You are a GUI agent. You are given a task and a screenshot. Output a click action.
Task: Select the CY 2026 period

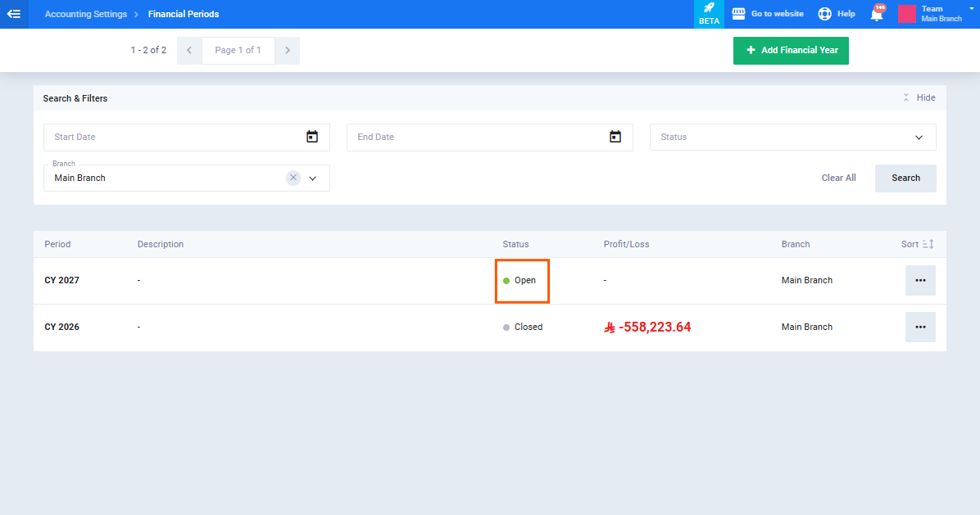point(62,328)
